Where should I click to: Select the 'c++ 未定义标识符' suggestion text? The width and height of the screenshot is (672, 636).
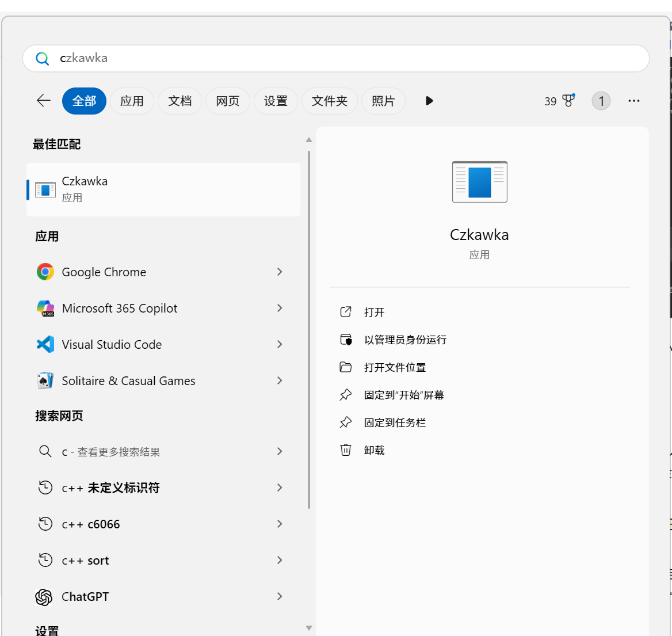[x=110, y=488]
